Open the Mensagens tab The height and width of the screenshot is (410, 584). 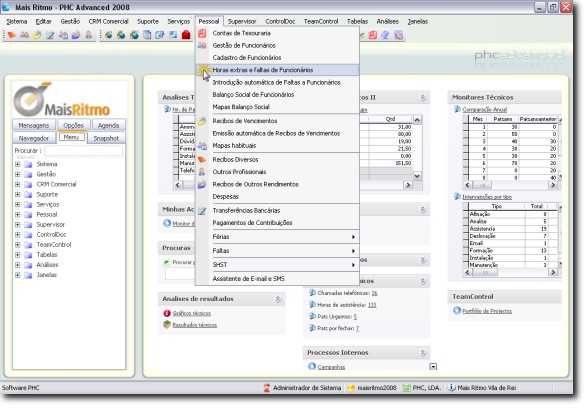pos(34,125)
